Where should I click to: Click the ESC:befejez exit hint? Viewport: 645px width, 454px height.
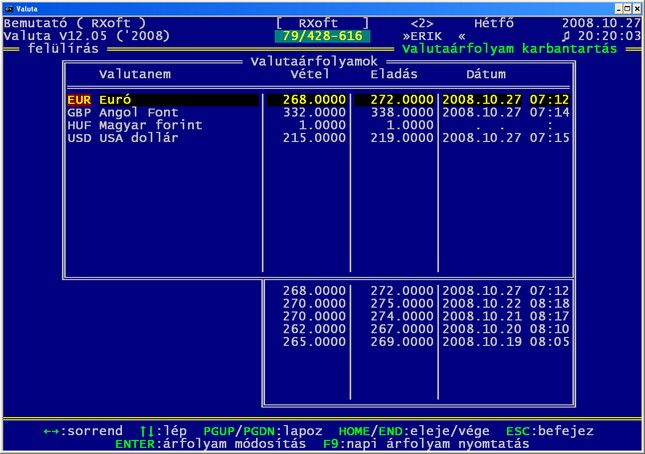tap(549, 431)
